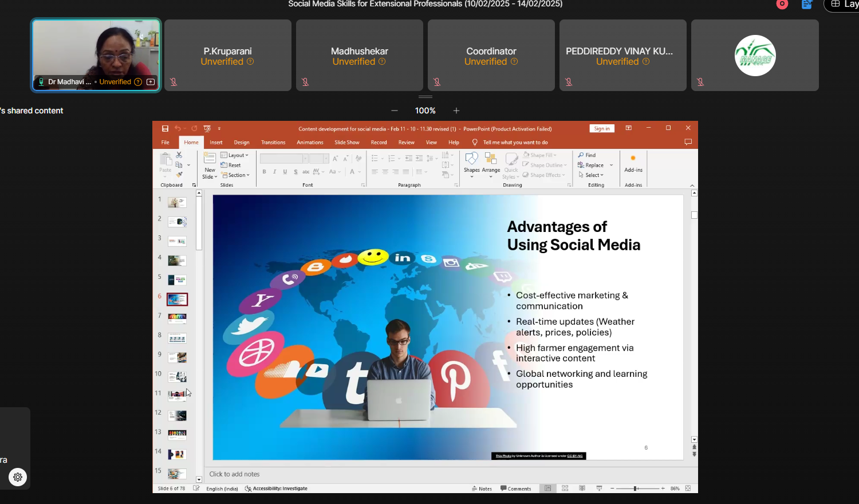Switch to Slide Sorter view
The width and height of the screenshot is (859, 504).
coord(565,489)
